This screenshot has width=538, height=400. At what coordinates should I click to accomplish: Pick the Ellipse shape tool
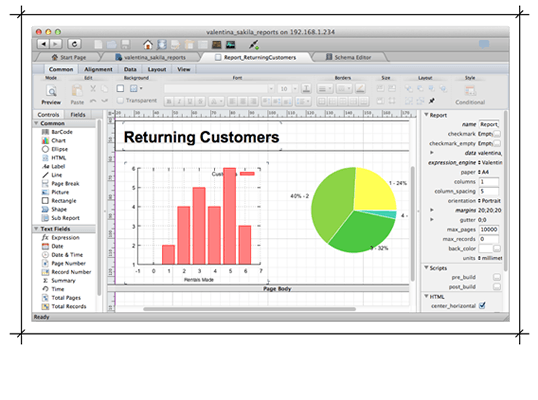tap(55, 149)
